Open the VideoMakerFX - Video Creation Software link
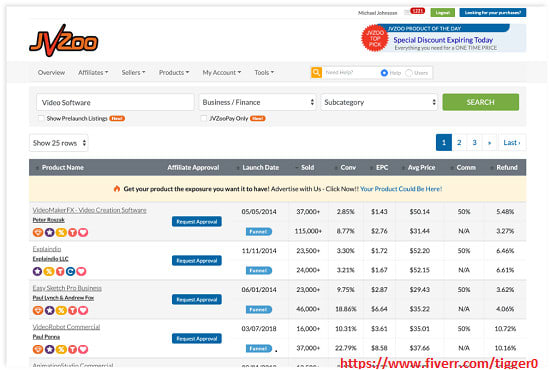The image size is (550, 370). tap(89, 210)
